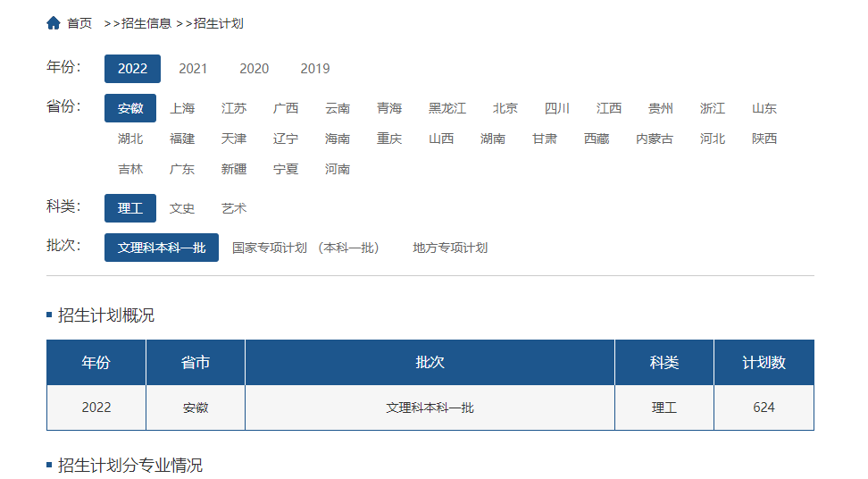Click the 2022 cell in table row
The height and width of the screenshot is (479, 868).
pyautogui.click(x=96, y=408)
